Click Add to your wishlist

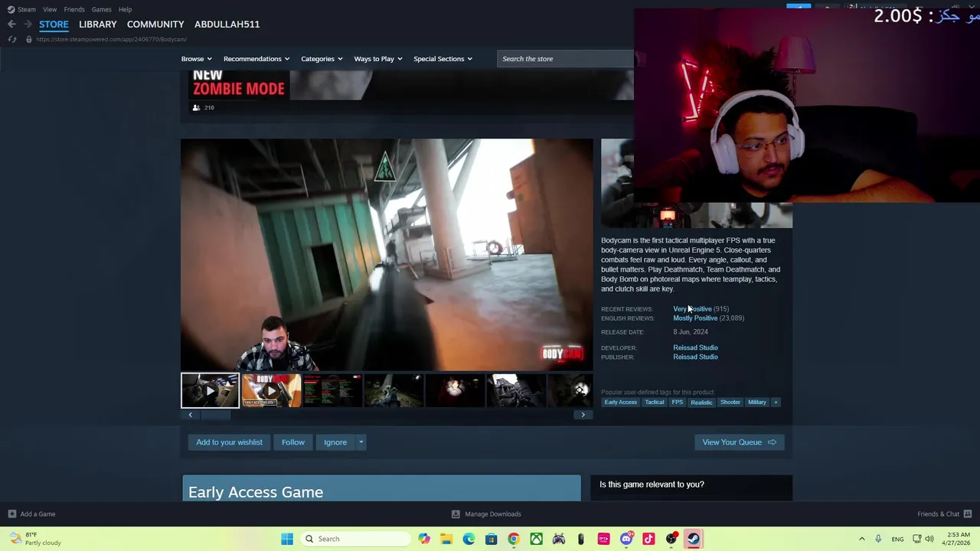[x=229, y=442]
